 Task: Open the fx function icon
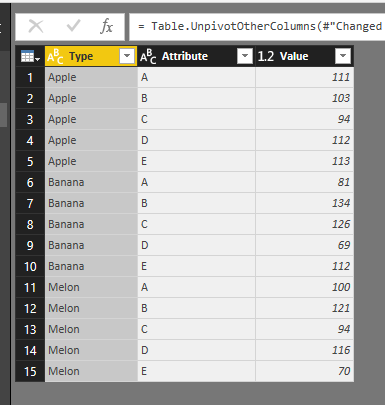107,26
